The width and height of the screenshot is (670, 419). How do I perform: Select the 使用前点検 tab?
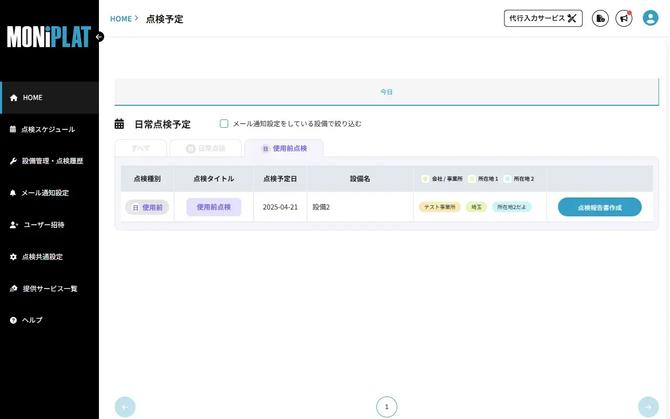[x=284, y=148]
